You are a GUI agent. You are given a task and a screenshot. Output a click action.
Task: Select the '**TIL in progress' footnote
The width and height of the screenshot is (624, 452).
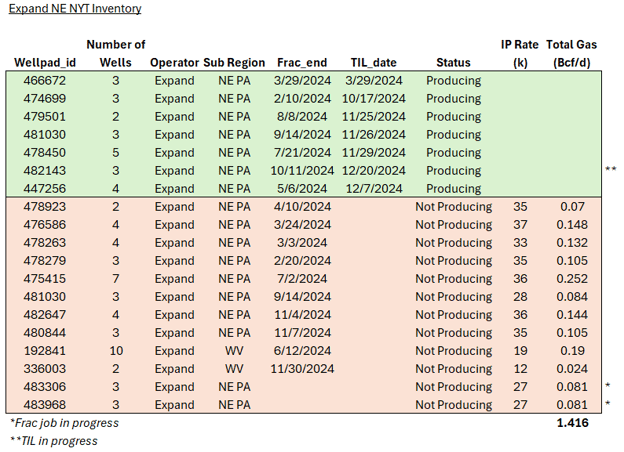tap(54, 441)
